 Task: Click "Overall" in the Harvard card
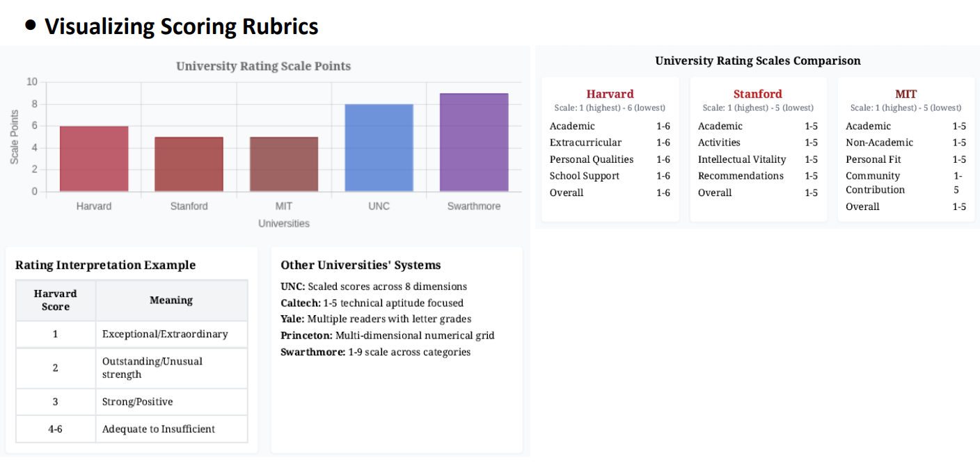click(567, 193)
